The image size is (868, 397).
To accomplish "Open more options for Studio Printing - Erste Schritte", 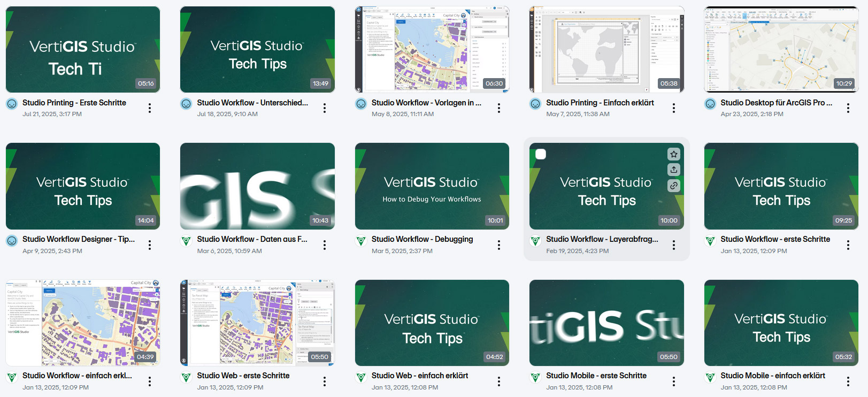I will 150,108.
